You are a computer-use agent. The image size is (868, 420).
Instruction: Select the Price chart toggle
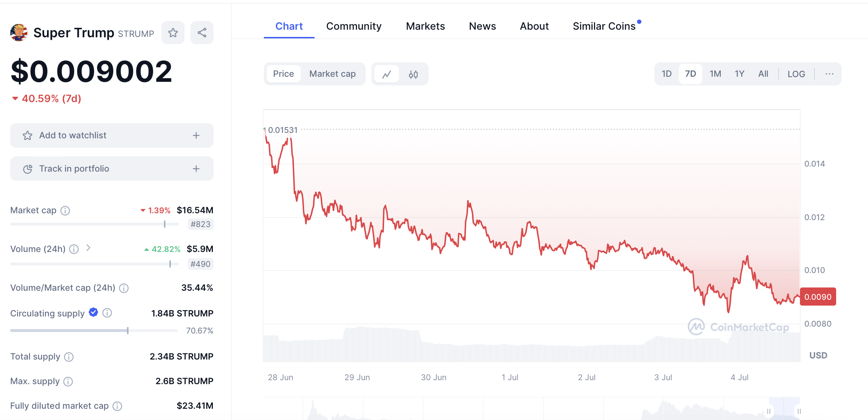(x=283, y=74)
